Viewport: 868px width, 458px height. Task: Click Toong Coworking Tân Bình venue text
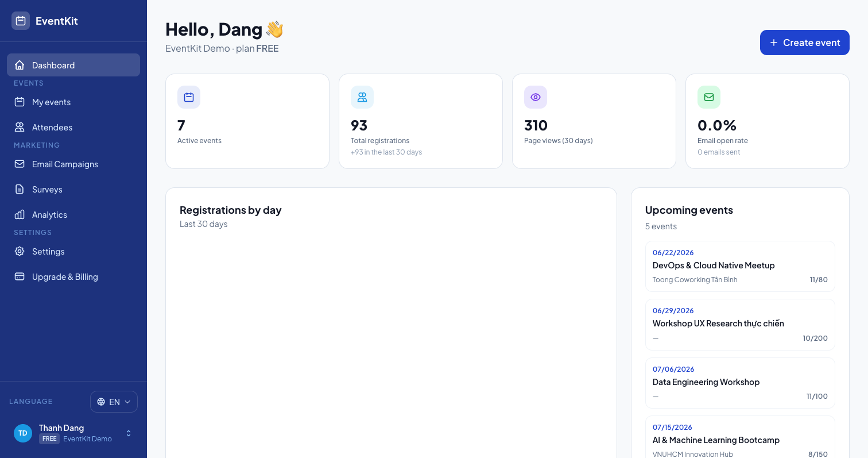coord(695,280)
